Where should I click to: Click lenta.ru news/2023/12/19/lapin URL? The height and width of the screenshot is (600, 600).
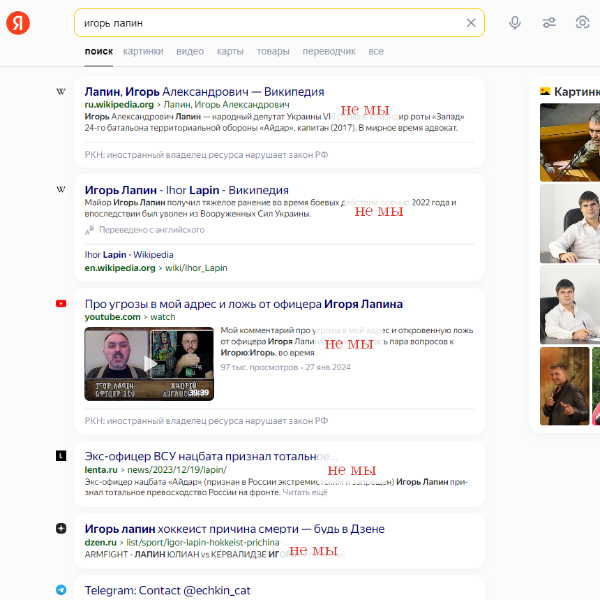(x=156, y=470)
